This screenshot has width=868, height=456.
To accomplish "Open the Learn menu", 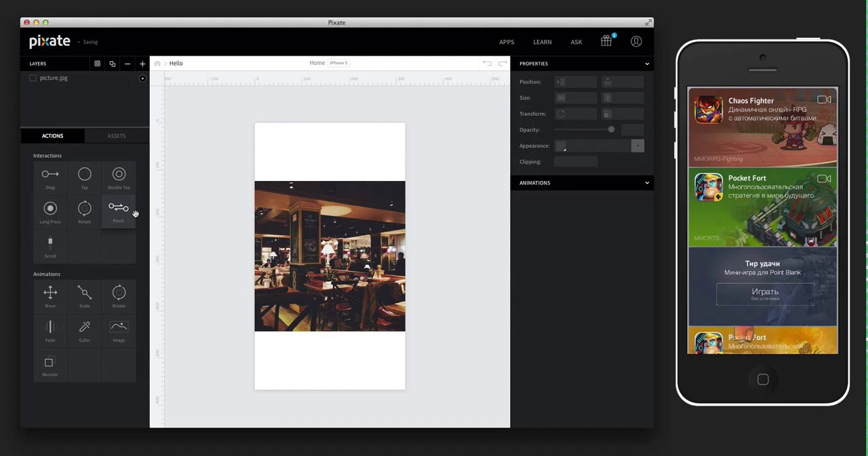I will [x=542, y=41].
